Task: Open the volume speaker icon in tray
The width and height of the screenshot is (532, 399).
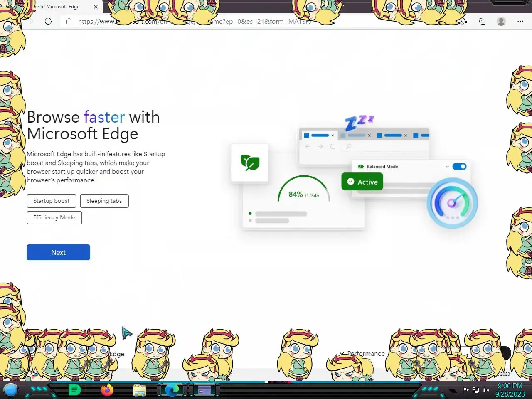Action: pos(486,390)
